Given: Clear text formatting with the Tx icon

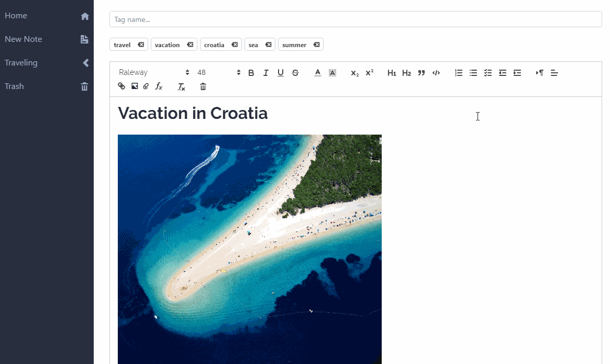Looking at the screenshot, I should click(181, 87).
